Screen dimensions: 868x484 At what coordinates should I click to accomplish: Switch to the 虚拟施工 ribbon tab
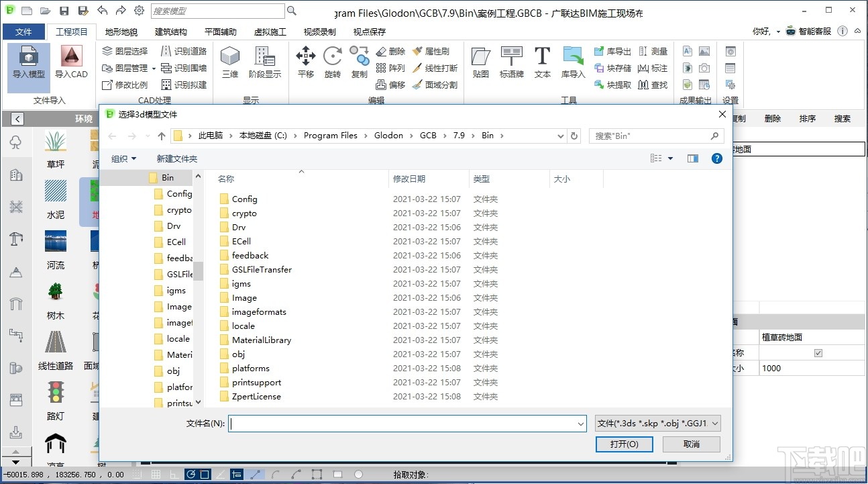pyautogui.click(x=270, y=32)
